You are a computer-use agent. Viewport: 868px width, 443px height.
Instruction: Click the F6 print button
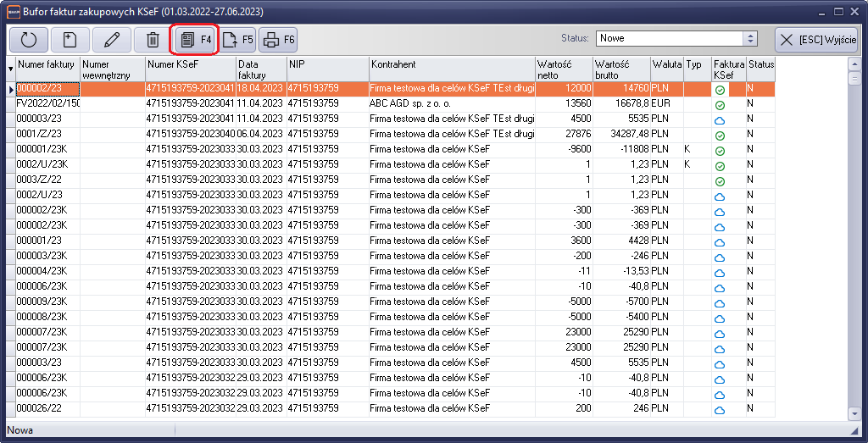278,39
